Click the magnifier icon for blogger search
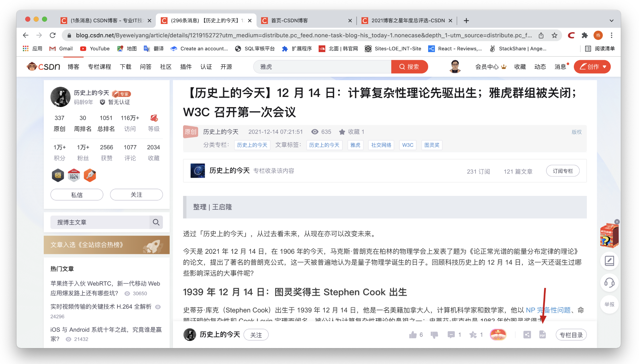The image size is (639, 364). coord(156,222)
